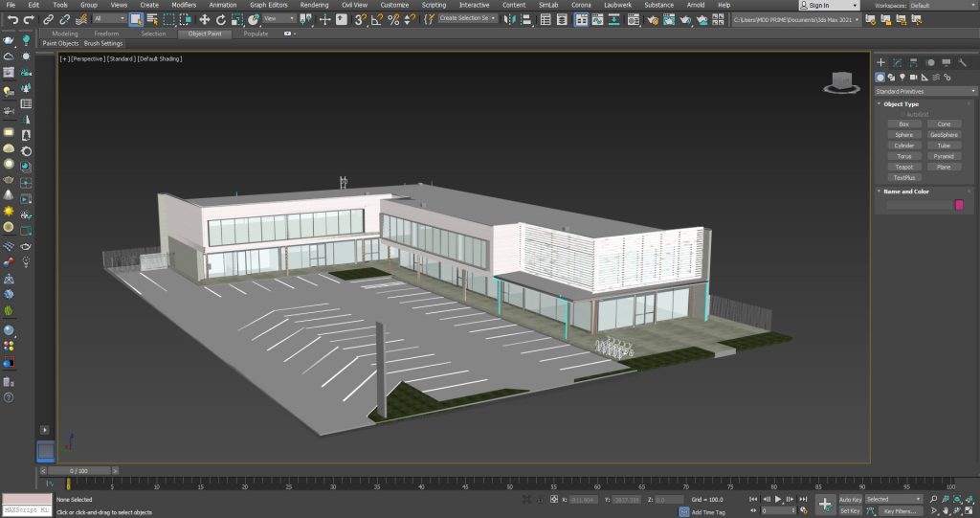Collapse the Object Type rollout

[x=901, y=103]
